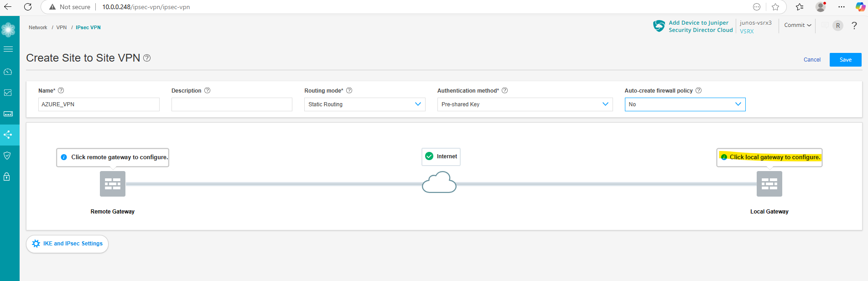
Task: Open the Dashboard gauge sidebar icon
Action: click(8, 72)
